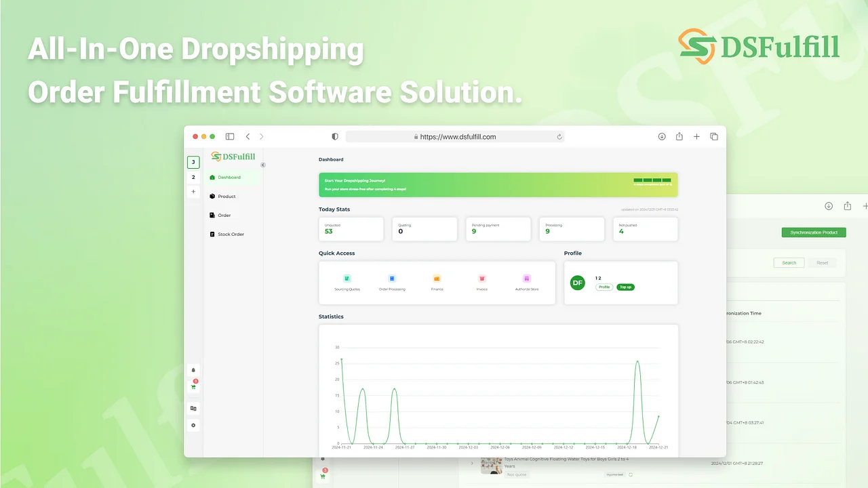This screenshot has height=488, width=868.
Task: Collapse the navigation sidebar with the chevron
Action: pyautogui.click(x=263, y=165)
